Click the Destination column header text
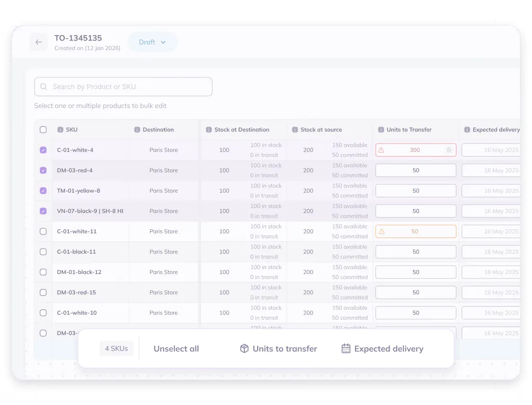532x405 pixels. pyautogui.click(x=158, y=130)
